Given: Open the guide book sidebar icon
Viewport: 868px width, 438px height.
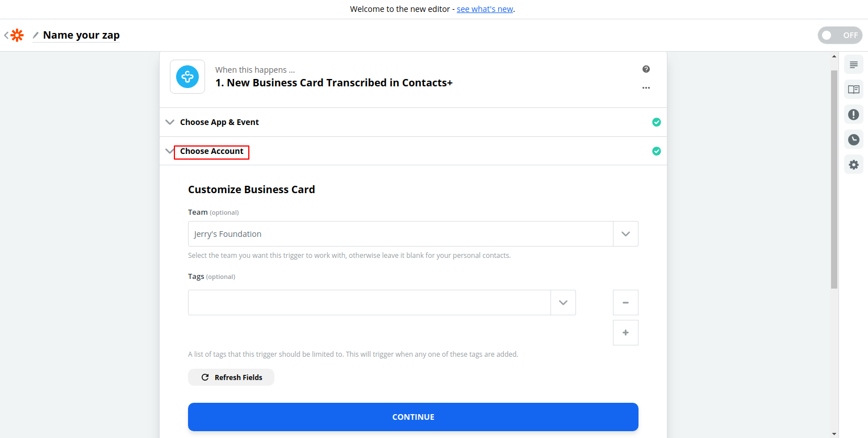Looking at the screenshot, I should (x=853, y=90).
